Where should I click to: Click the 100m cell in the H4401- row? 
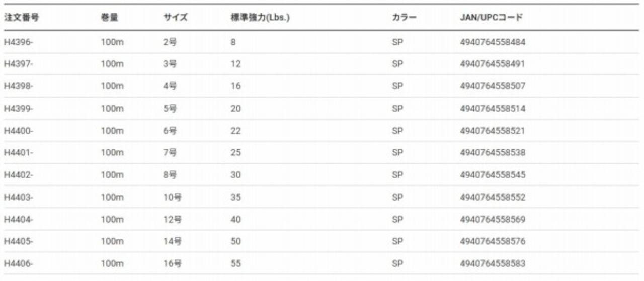click(112, 153)
